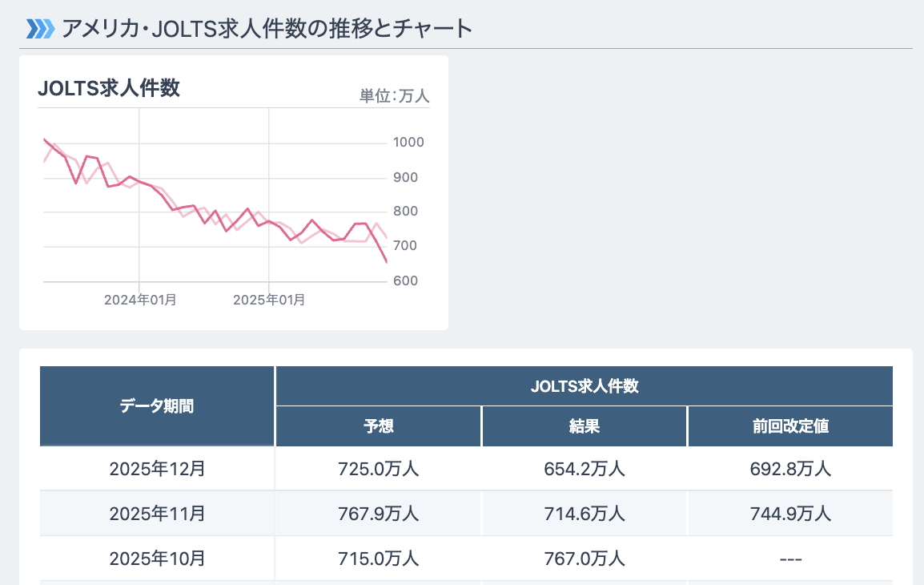
Task: Click the 1000 y-axis label
Action: 408,143
